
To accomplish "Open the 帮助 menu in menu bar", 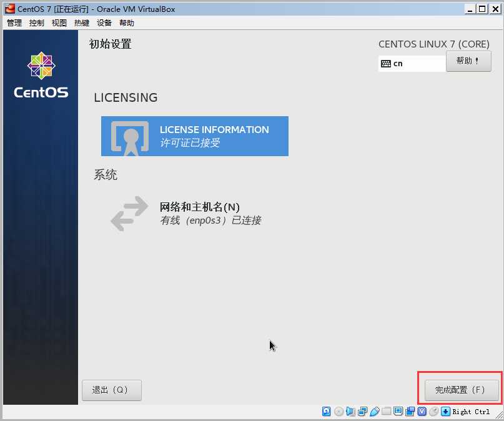I will [126, 23].
